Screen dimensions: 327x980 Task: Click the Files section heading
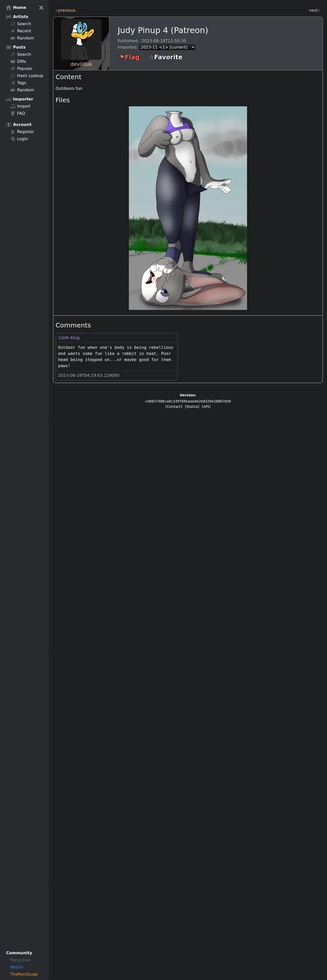tap(62, 100)
